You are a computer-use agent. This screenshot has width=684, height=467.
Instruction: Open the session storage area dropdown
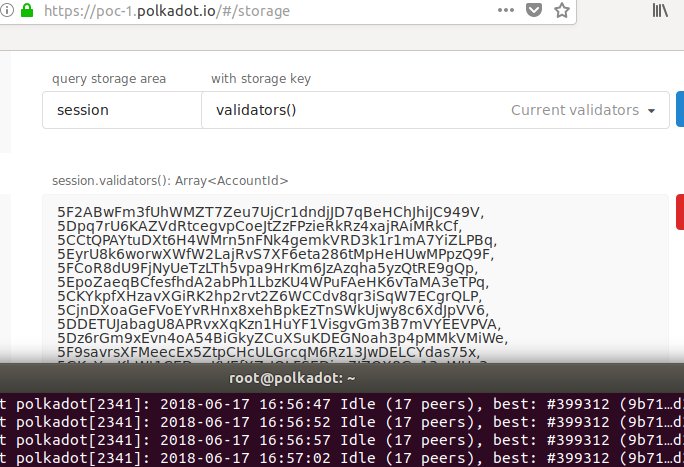tap(122, 110)
